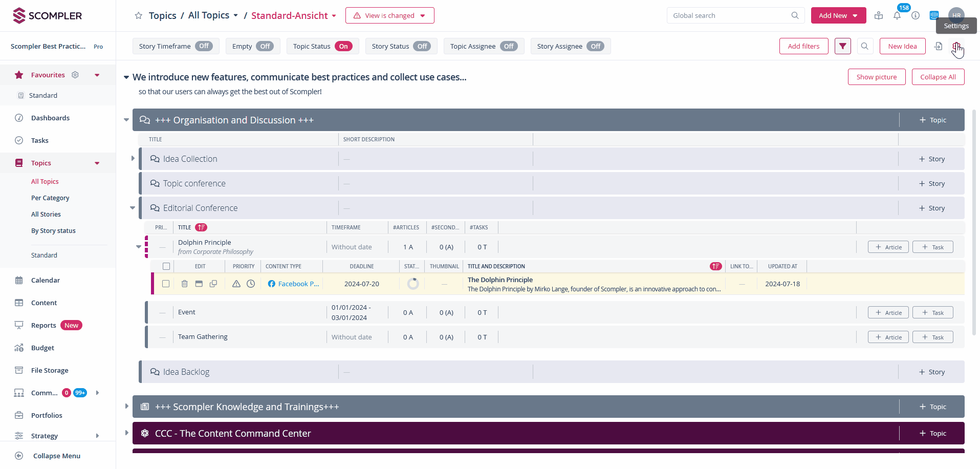Star this view as a favourite
Viewport: 980px width, 469px height.
click(x=138, y=16)
